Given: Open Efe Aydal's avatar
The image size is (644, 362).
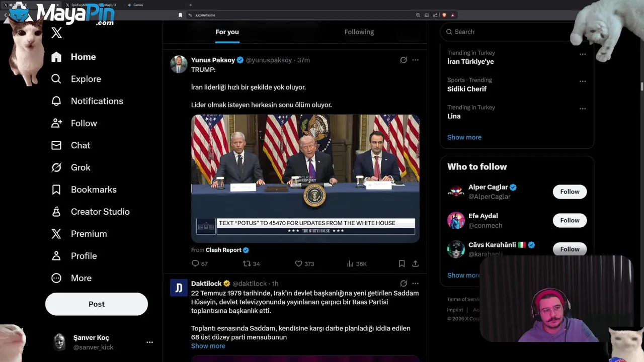Looking at the screenshot, I should (x=456, y=220).
